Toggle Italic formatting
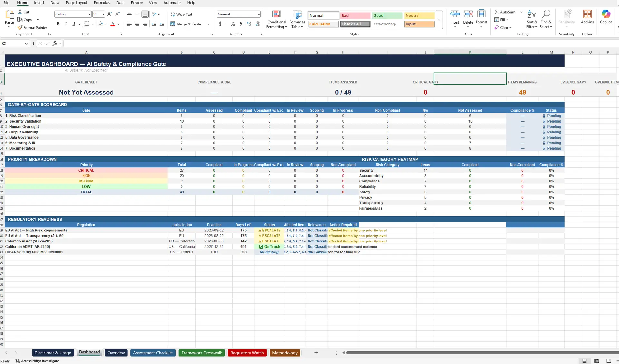619x364 pixels. pyautogui.click(x=66, y=24)
